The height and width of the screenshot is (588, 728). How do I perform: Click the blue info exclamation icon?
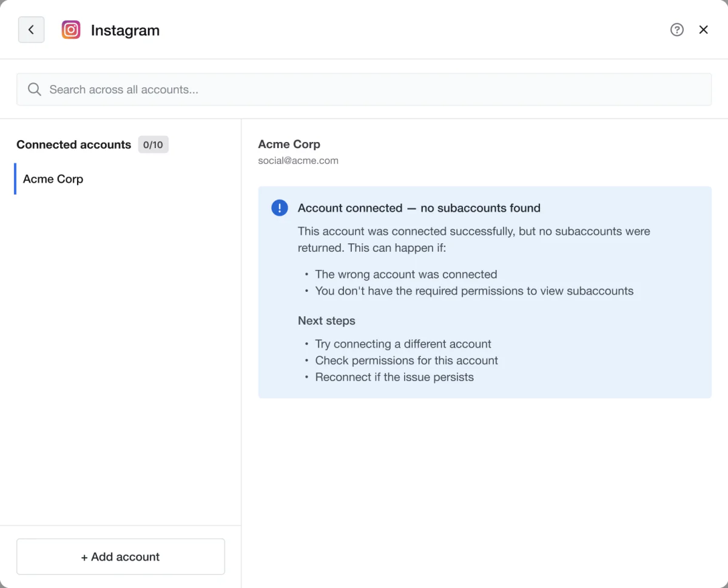[280, 208]
